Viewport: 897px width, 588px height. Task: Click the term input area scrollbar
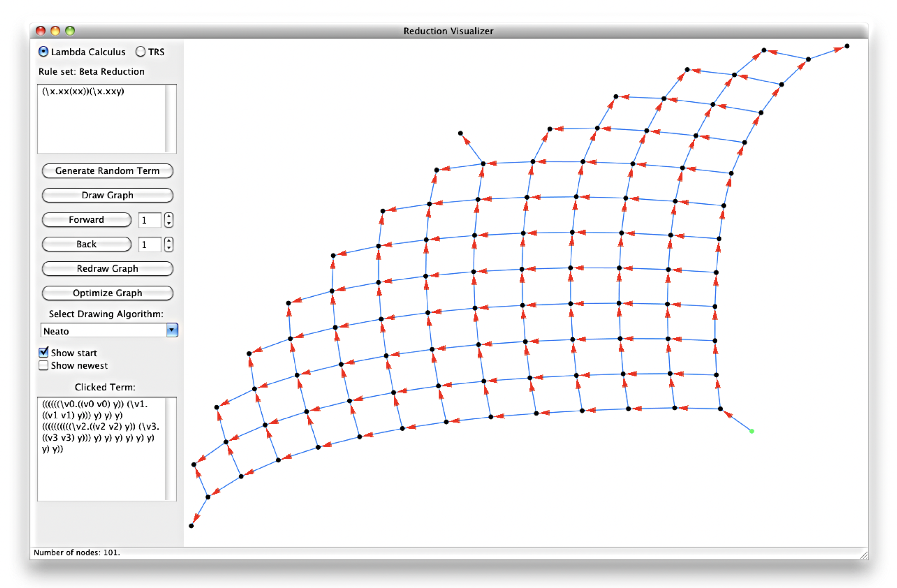coord(171,118)
